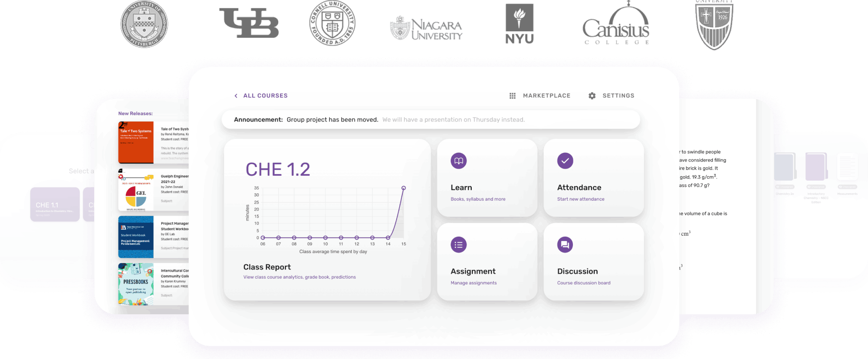Click the Assignment list icon
This screenshot has height=359, width=868.
(x=459, y=245)
